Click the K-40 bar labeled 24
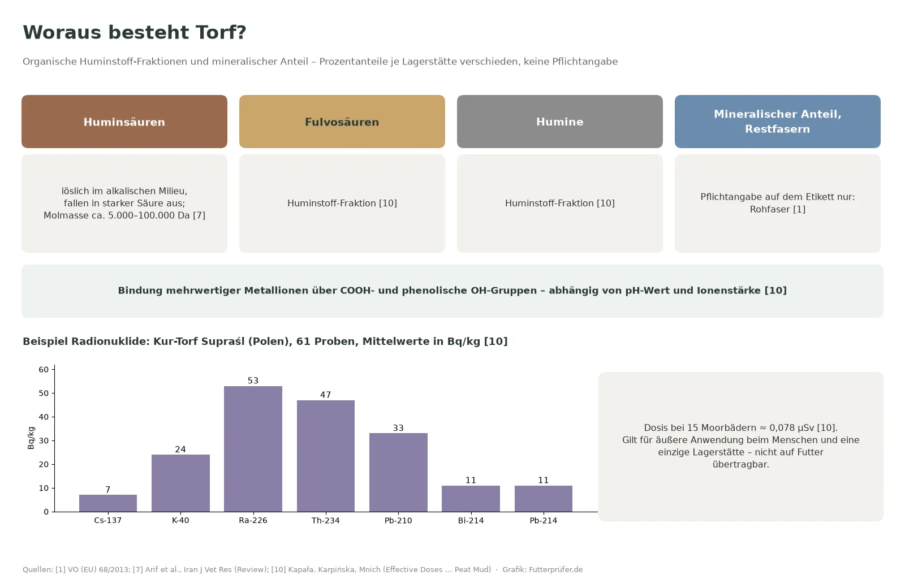The image size is (905, 588). [x=180, y=483]
